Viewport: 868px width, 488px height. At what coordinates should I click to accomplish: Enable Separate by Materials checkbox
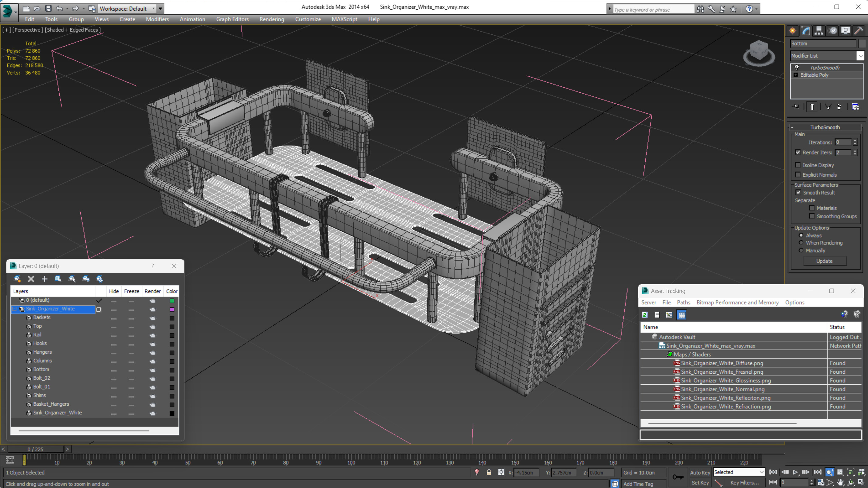(812, 208)
